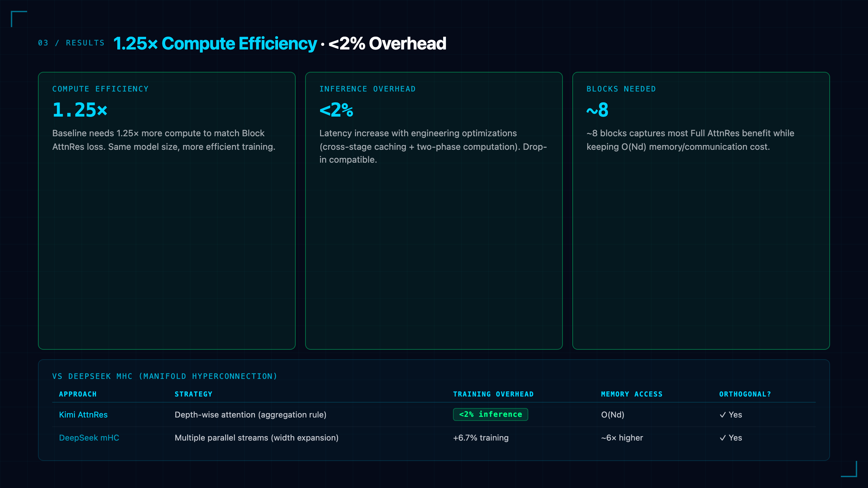Viewport: 868px width, 488px height.
Task: Click the Training Overhead column header
Action: (x=493, y=394)
